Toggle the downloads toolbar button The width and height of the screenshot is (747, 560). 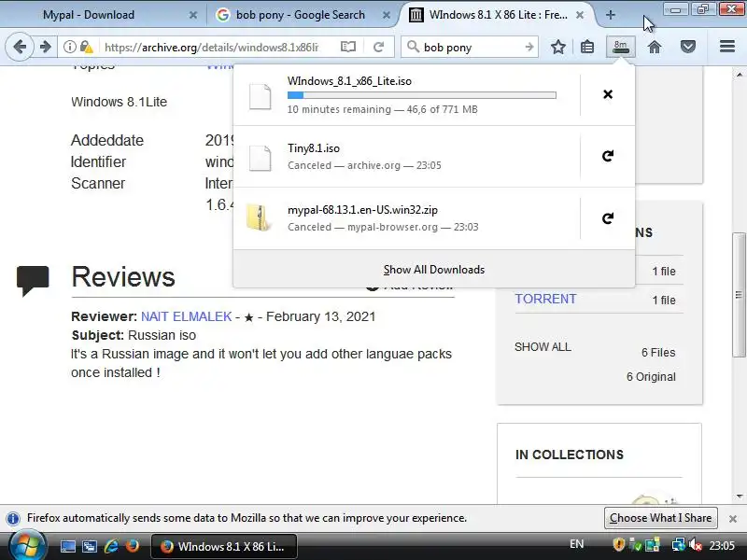[620, 47]
